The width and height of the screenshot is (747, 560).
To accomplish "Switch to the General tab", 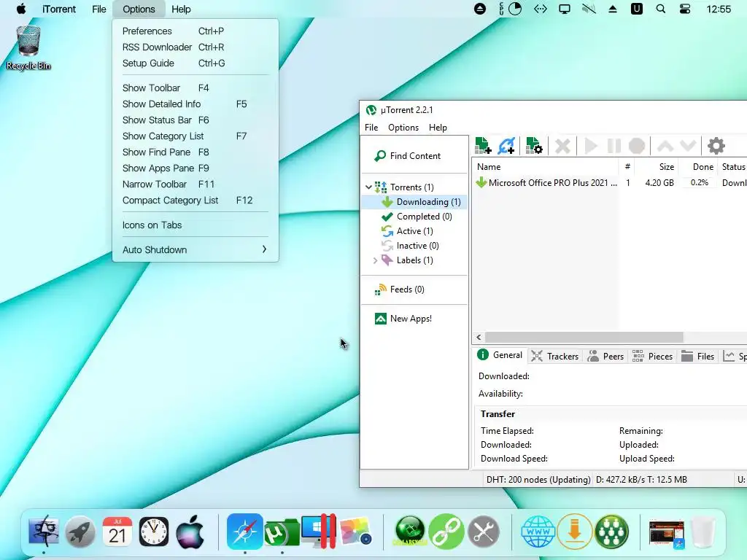I will (x=500, y=355).
